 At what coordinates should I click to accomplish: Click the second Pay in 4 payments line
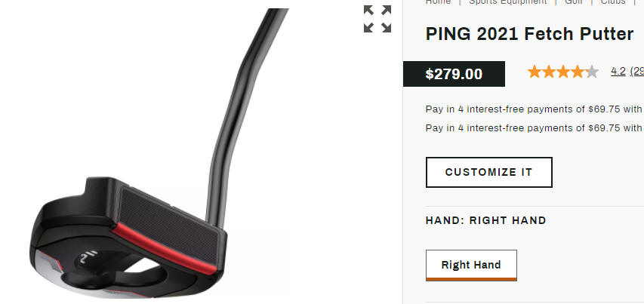pyautogui.click(x=534, y=128)
